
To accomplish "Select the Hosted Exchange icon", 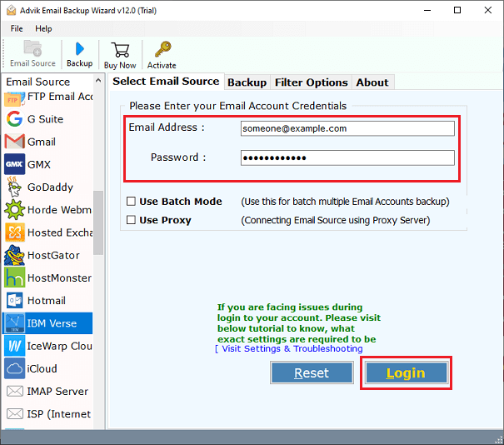I will coord(14,232).
